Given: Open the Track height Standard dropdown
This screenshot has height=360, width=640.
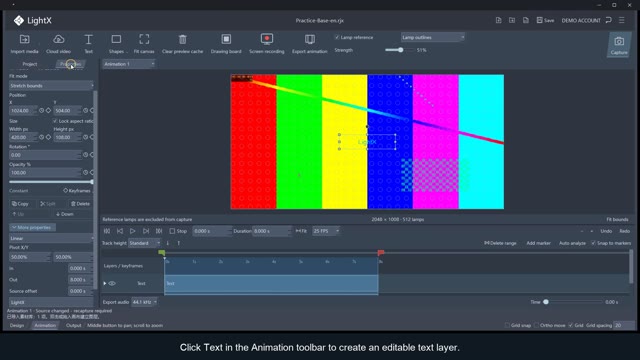Looking at the screenshot, I should [x=144, y=243].
